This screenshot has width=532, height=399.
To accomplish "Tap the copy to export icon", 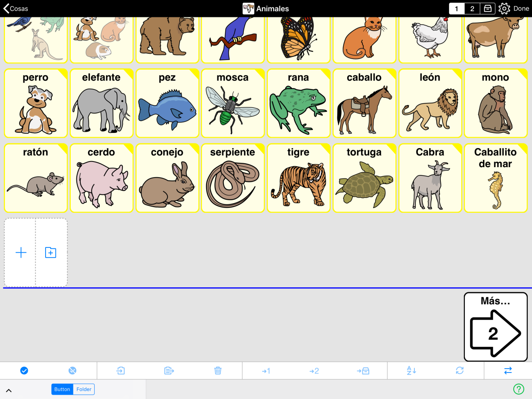I will 169,370.
